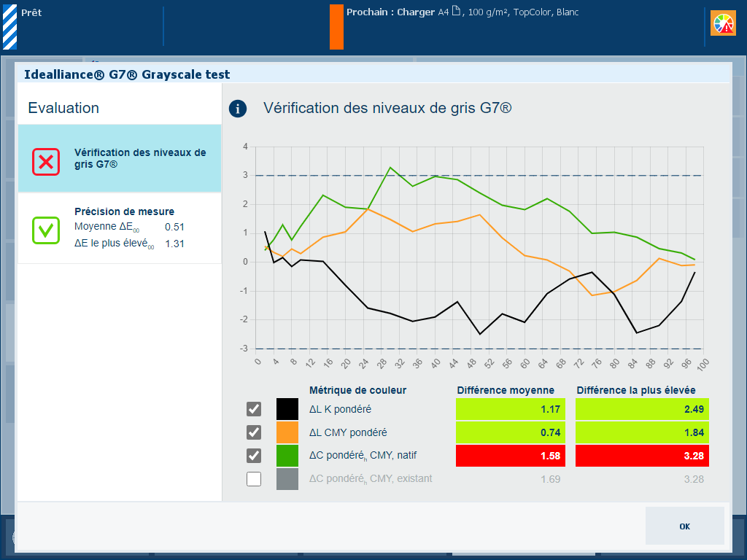
Task: Click the Différence moyenne column header
Action: pyautogui.click(x=506, y=391)
